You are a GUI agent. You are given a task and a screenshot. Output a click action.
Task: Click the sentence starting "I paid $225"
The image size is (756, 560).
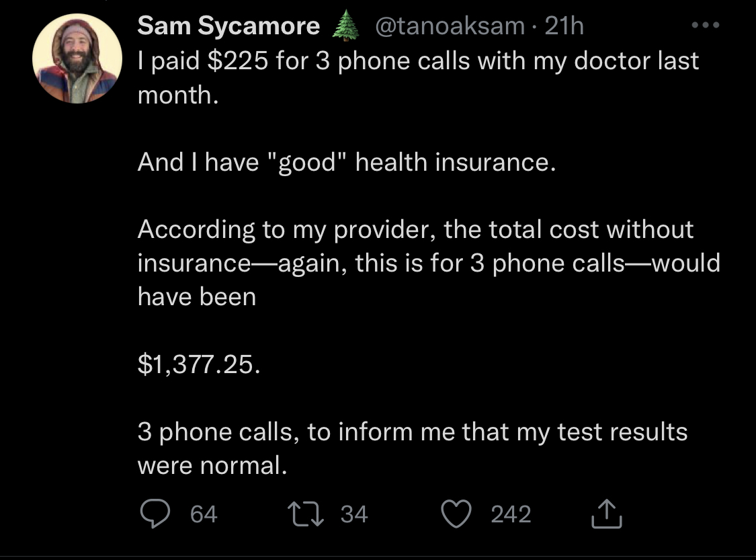pyautogui.click(x=417, y=61)
